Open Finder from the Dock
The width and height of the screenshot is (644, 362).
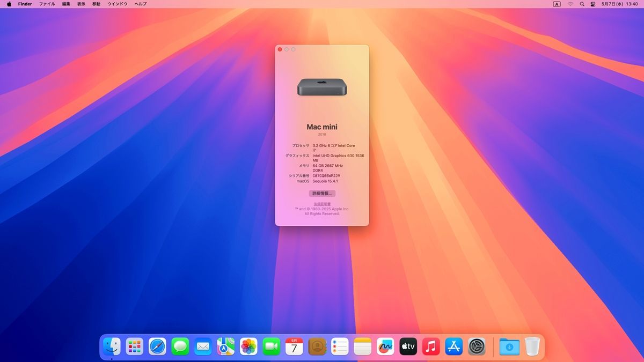[x=112, y=347]
